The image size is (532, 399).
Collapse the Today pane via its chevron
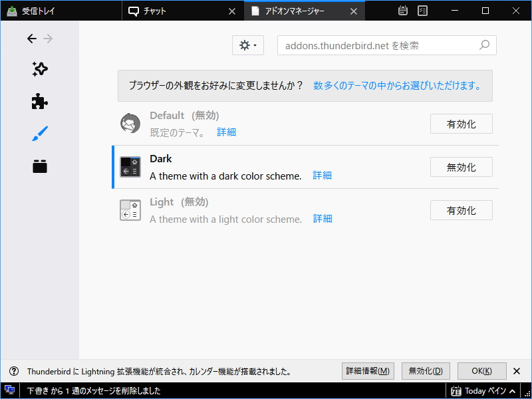pos(512,391)
